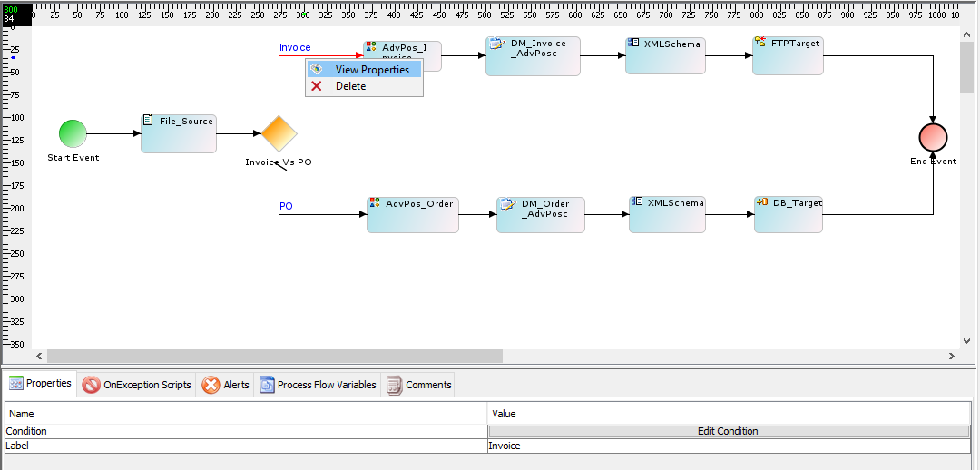
Task: Click the orange Invoice Vs PO decision diamond
Action: 279,133
